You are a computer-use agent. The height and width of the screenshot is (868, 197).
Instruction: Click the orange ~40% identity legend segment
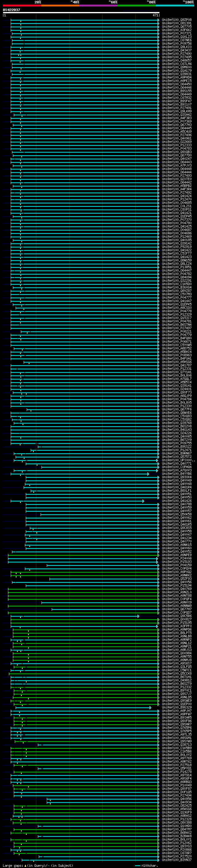pyautogui.click(x=60, y=6)
